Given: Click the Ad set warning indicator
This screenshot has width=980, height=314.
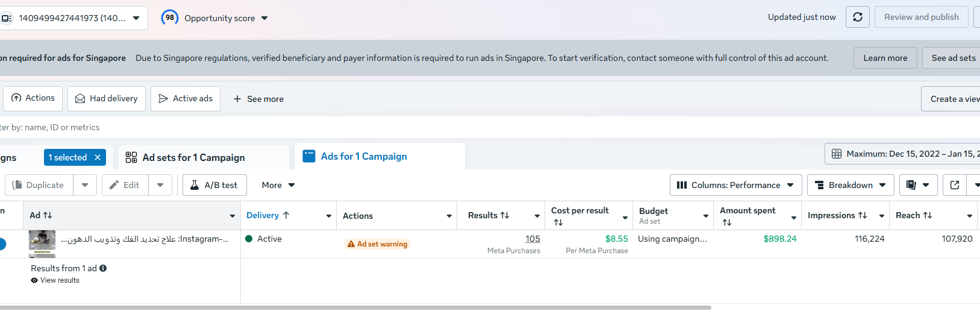Looking at the screenshot, I should click(x=377, y=244).
